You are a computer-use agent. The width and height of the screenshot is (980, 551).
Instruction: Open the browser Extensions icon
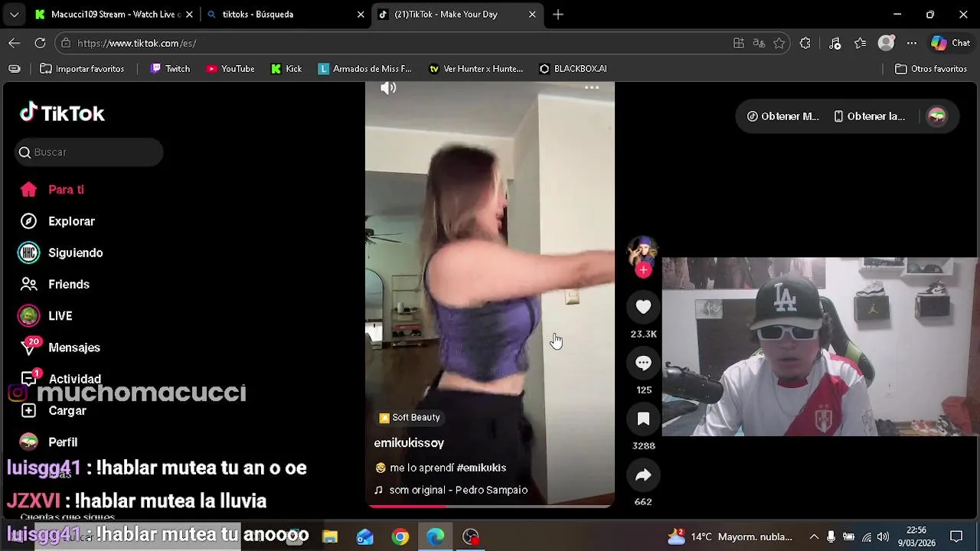tap(805, 44)
